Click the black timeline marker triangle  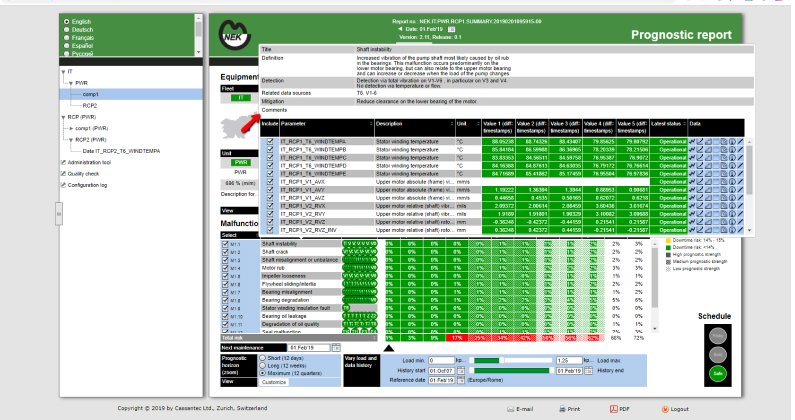click(388, 348)
